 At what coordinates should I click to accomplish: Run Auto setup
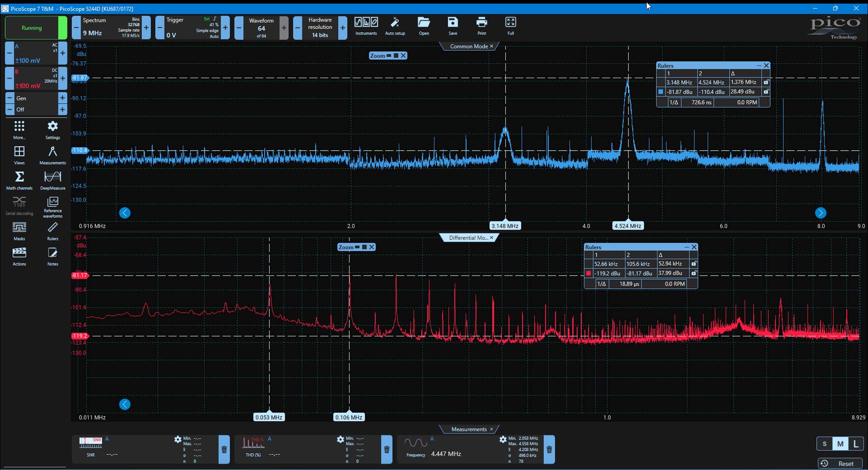coord(395,26)
